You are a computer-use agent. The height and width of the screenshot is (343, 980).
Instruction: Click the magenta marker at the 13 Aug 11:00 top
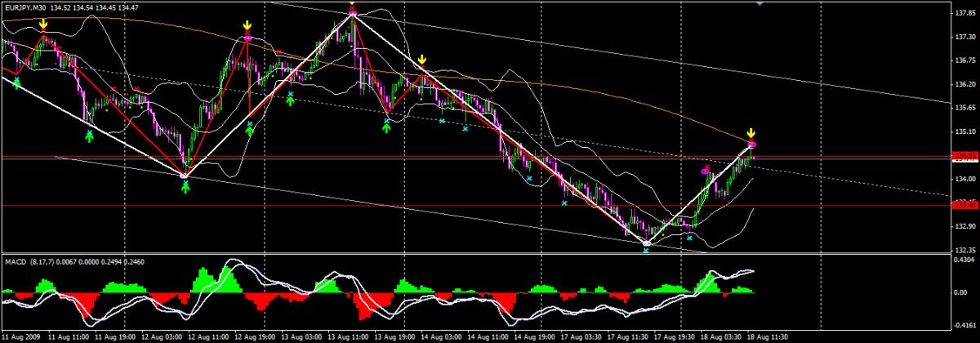352,11
